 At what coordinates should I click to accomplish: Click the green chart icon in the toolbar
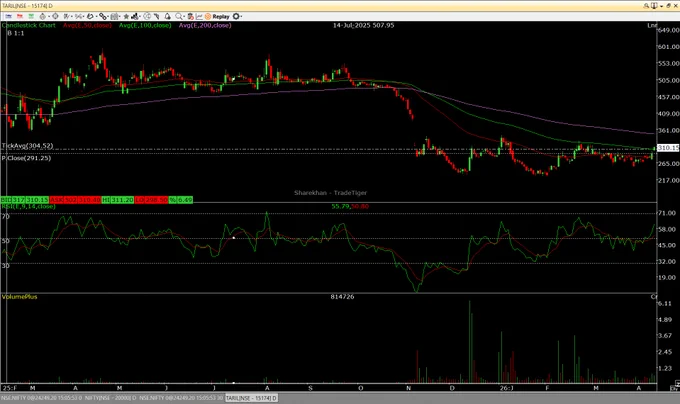(31, 16)
